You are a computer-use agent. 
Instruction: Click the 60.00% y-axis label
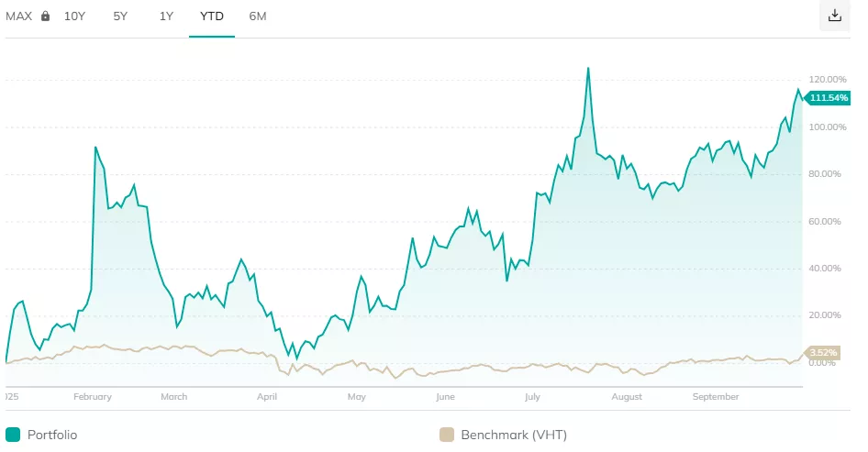pyautogui.click(x=827, y=221)
